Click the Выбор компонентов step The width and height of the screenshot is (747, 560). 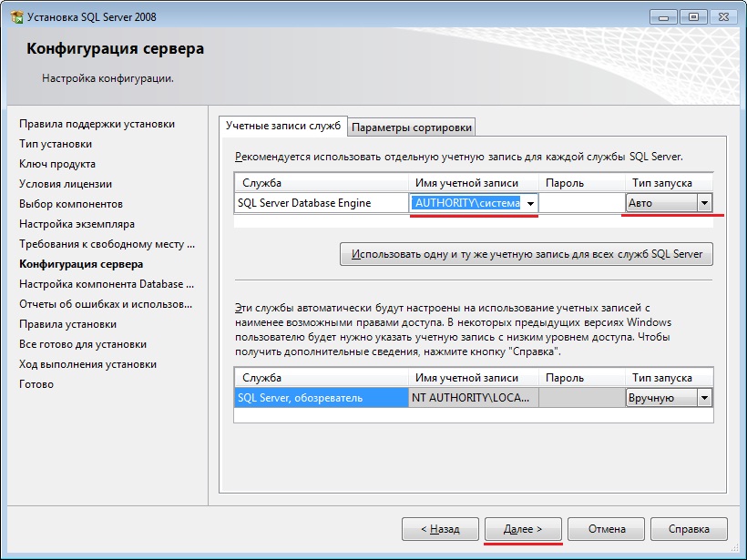tap(71, 204)
